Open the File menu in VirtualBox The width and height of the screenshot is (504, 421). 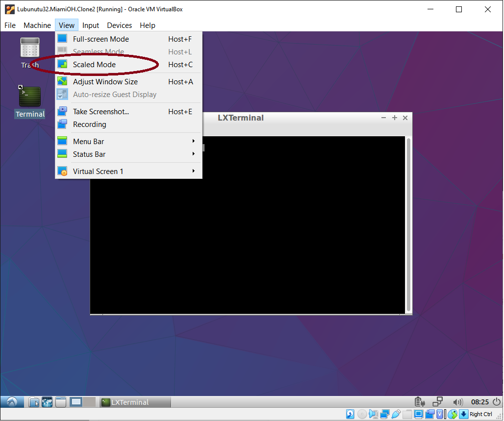pyautogui.click(x=10, y=25)
